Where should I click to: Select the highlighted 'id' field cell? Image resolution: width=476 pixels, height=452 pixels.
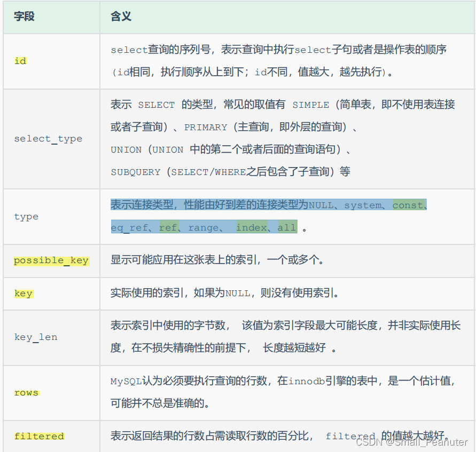21,61
